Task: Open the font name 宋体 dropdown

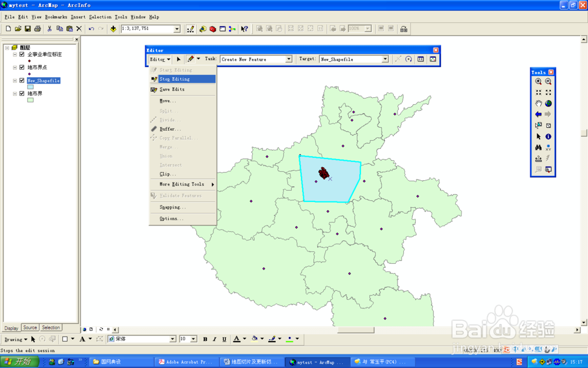Action: (x=172, y=339)
